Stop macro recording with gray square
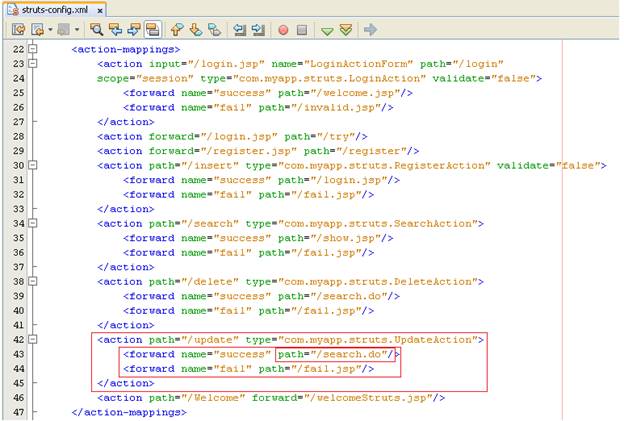Image resolution: width=624 pixels, height=421 pixels. tap(302, 30)
